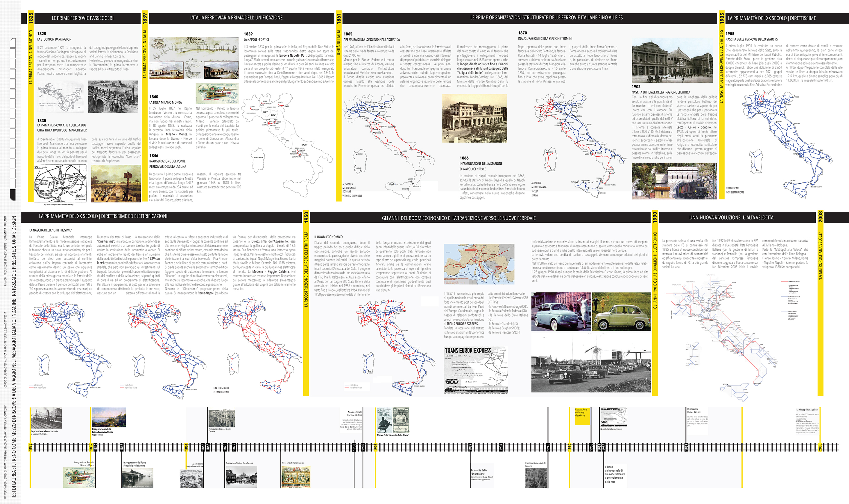Click the colored Europe map in boom economico section
The height and width of the screenshot is (504, 849).
pos(479,264)
